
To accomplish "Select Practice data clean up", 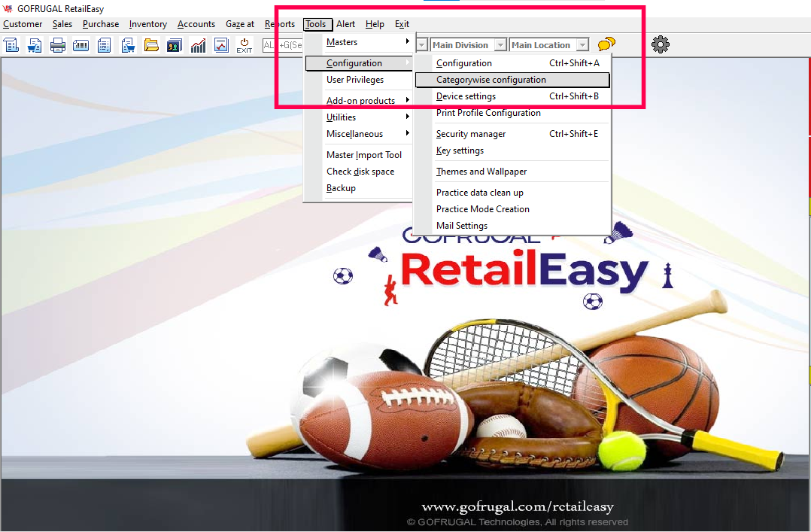I will click(512, 193).
